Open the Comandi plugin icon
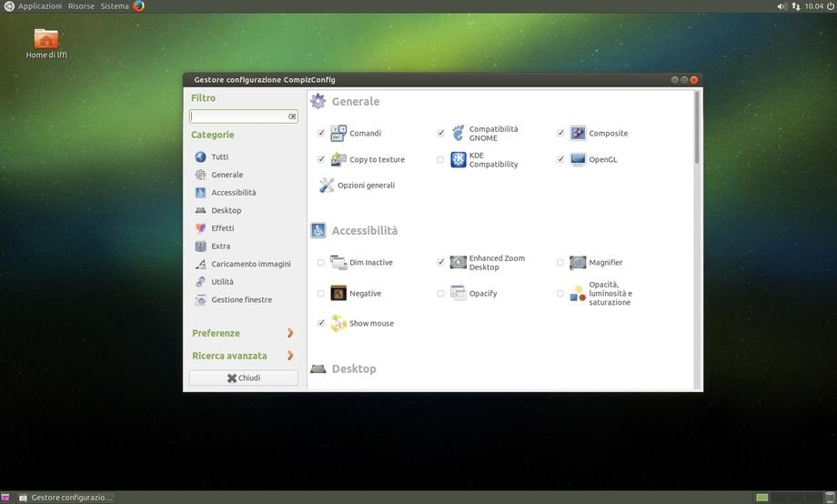Image resolution: width=837 pixels, height=504 pixels. [x=338, y=134]
